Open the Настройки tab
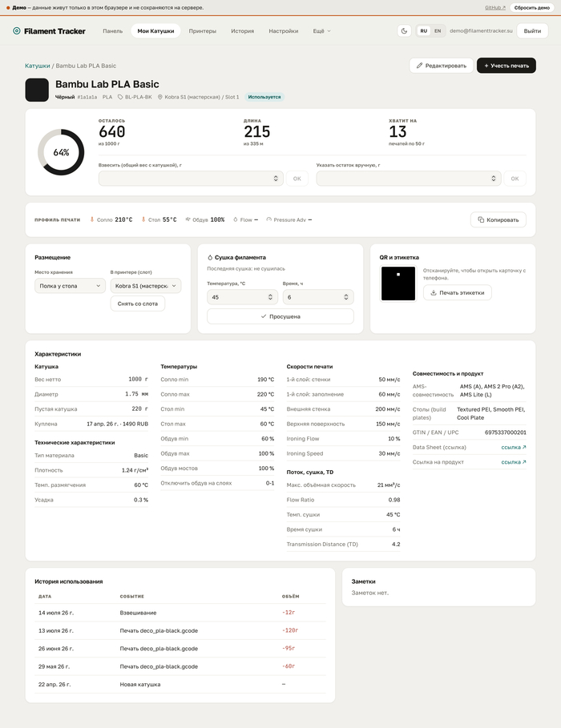 click(x=284, y=31)
